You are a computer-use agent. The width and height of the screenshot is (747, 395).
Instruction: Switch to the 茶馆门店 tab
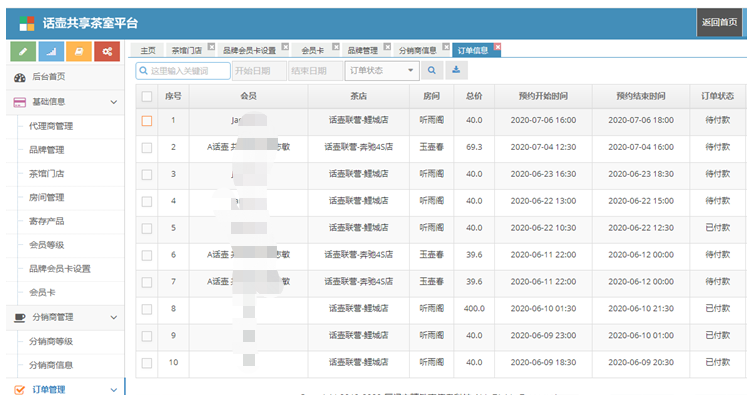point(186,50)
